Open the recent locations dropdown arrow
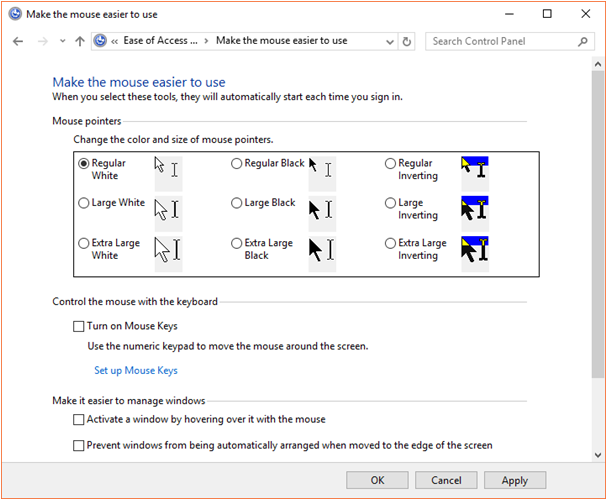The height and width of the screenshot is (500, 607). 62,41
